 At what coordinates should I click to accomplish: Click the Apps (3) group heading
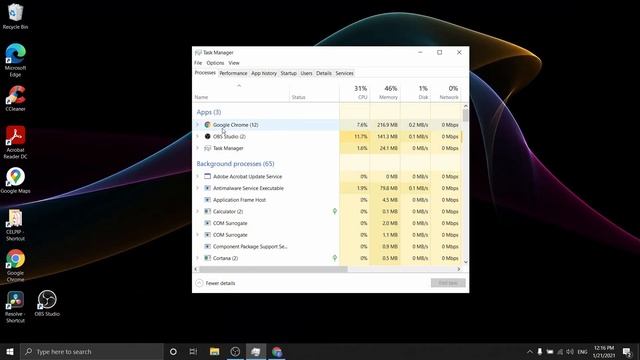tap(209, 112)
